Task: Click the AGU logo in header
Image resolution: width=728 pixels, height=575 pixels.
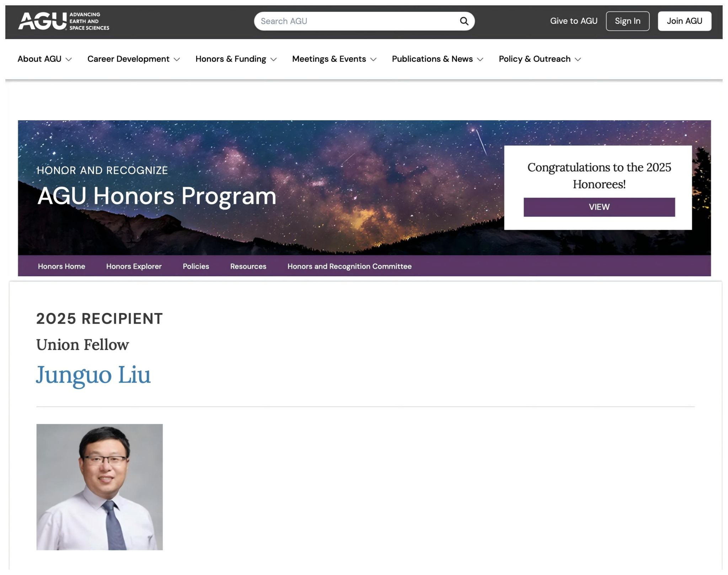Action: point(63,21)
